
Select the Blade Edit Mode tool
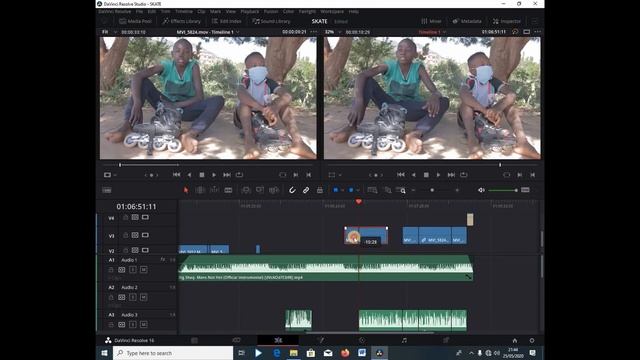228,190
